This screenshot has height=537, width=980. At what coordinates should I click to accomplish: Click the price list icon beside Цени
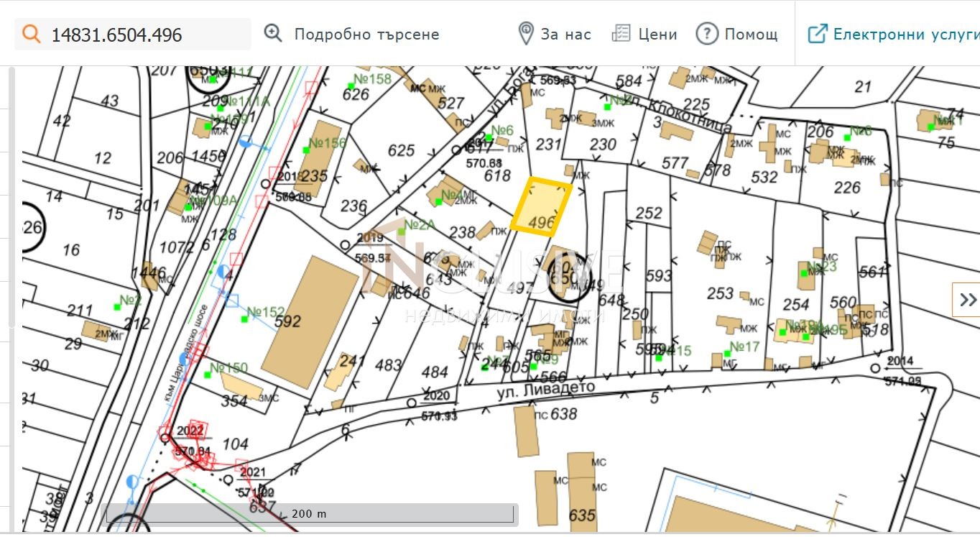coord(621,32)
